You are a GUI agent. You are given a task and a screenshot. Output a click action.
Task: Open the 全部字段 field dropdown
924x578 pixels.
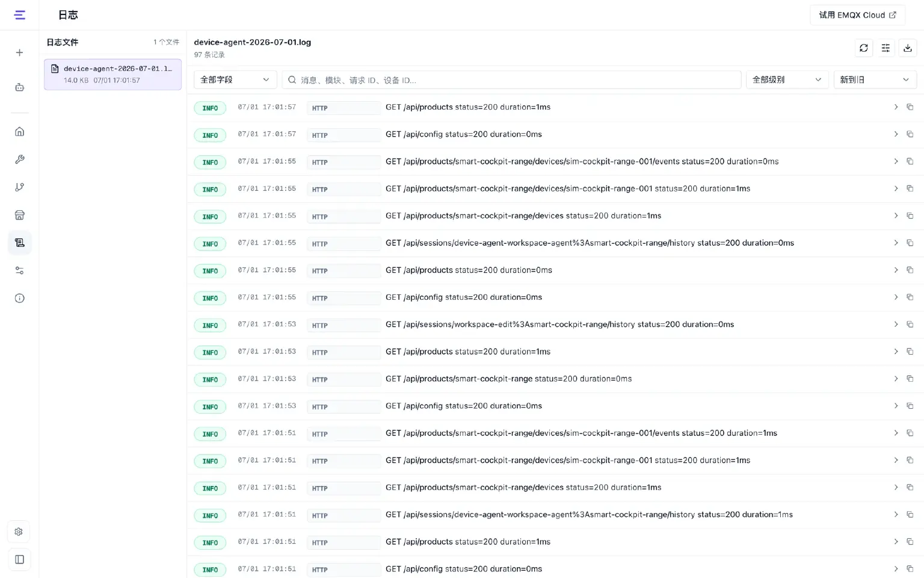coord(235,79)
